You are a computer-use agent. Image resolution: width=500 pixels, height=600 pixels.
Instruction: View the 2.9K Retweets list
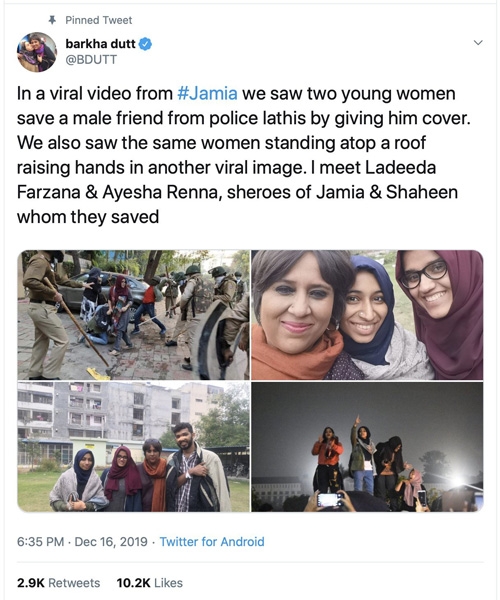pyautogui.click(x=59, y=583)
